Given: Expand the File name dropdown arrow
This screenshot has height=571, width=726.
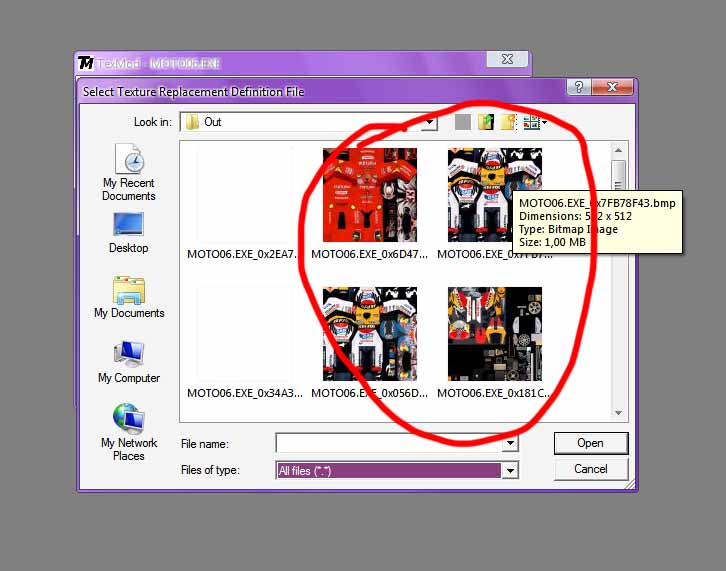Looking at the screenshot, I should (x=510, y=443).
